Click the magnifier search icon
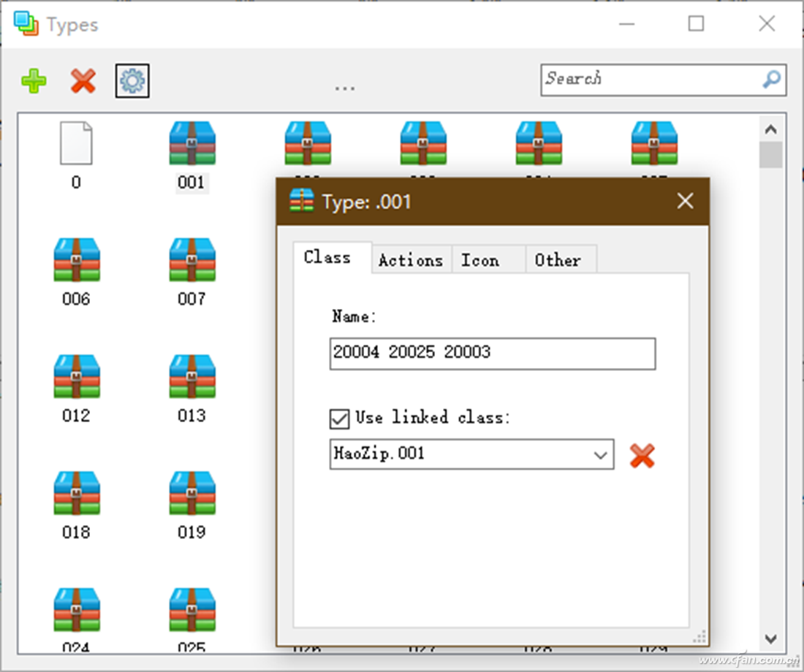Image resolution: width=804 pixels, height=672 pixels. 771,80
